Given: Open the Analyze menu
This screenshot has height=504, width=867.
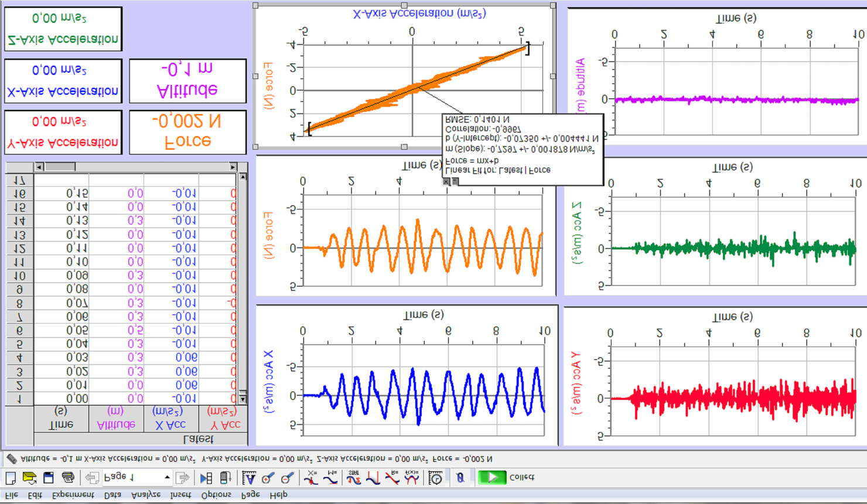Looking at the screenshot, I should (x=145, y=495).
